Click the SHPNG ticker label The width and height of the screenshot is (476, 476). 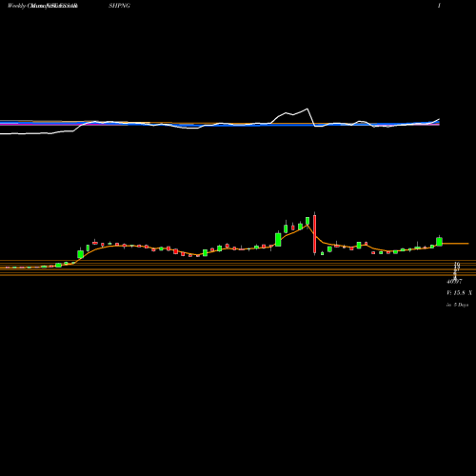pos(119,6)
